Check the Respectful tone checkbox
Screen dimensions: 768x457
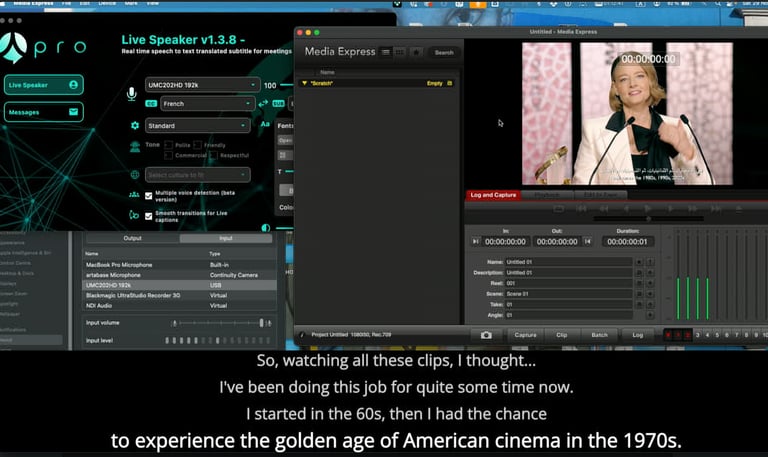pos(214,155)
